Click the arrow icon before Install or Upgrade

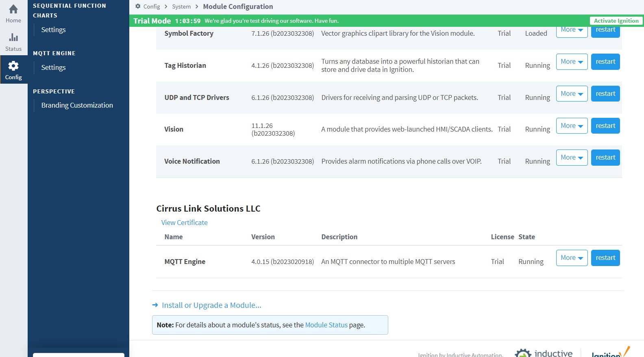coord(155,305)
